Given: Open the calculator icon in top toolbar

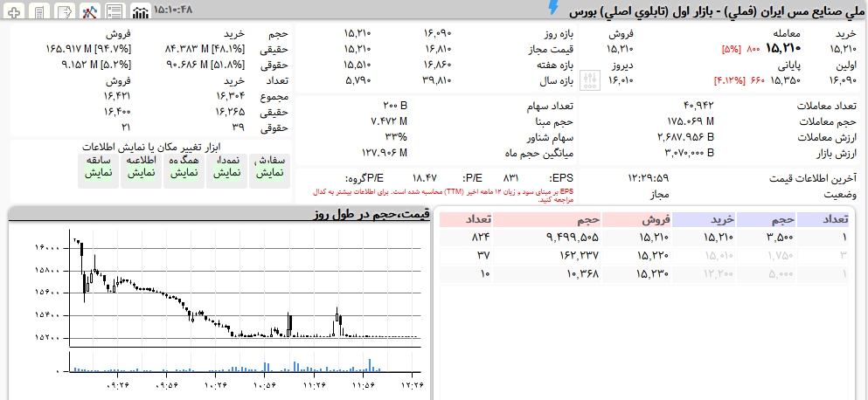Looking at the screenshot, I should point(38,11).
